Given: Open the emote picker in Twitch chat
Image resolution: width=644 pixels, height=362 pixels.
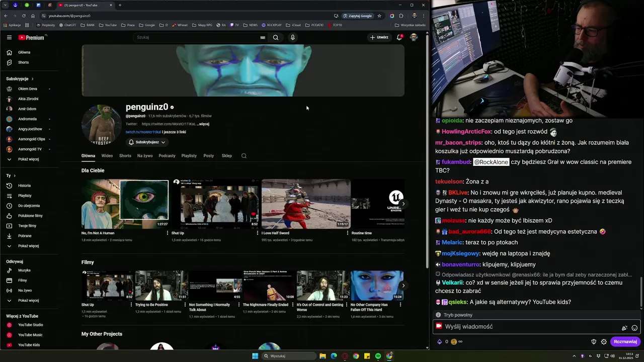Looking at the screenshot, I should (x=634, y=328).
